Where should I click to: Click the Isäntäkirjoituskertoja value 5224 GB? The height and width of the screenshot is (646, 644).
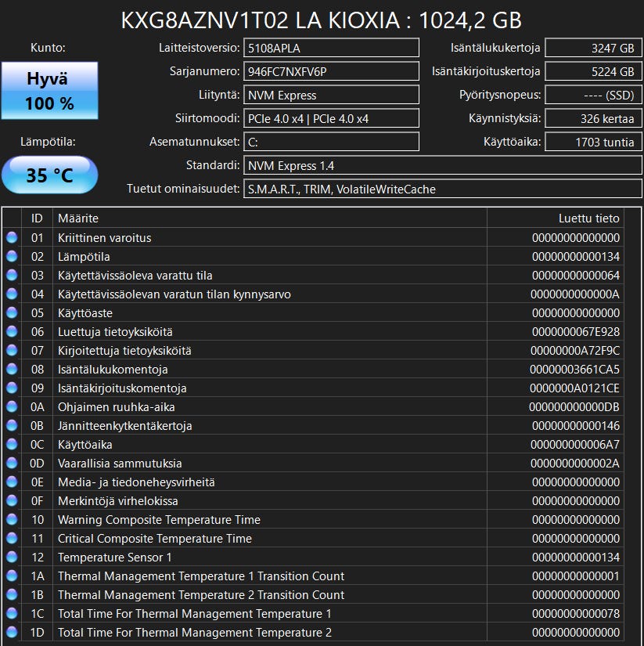[x=593, y=71]
